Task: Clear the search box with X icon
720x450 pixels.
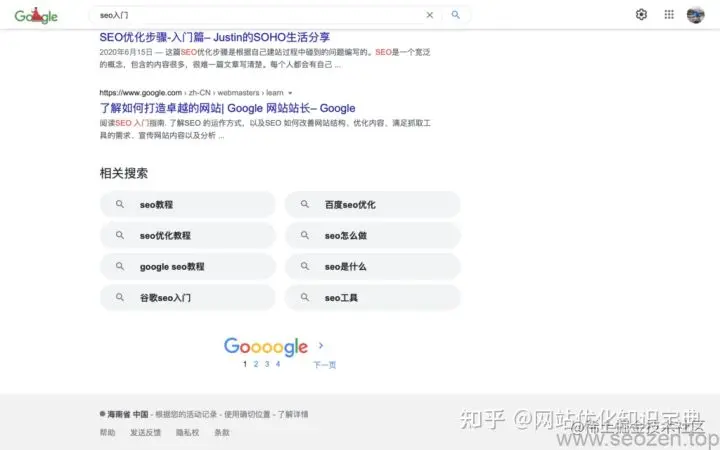Action: coord(429,15)
